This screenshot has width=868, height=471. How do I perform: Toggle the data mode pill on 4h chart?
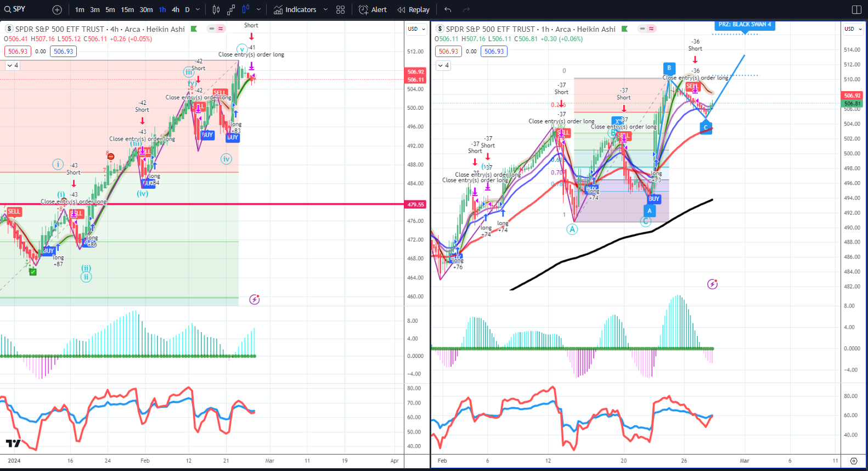click(216, 29)
